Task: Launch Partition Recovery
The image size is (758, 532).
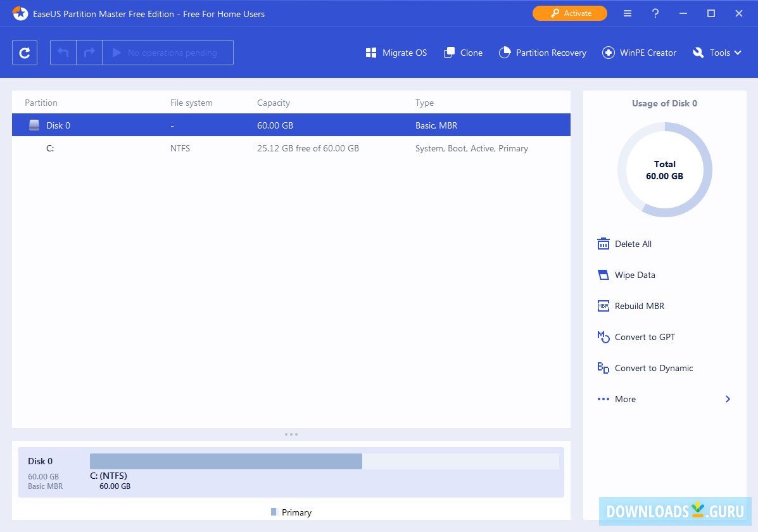Action: pos(543,53)
